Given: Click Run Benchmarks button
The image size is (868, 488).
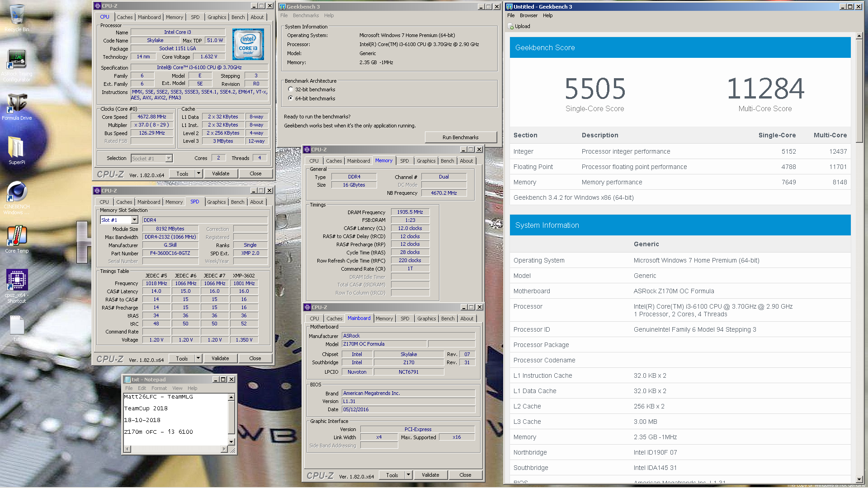Looking at the screenshot, I should pos(460,137).
